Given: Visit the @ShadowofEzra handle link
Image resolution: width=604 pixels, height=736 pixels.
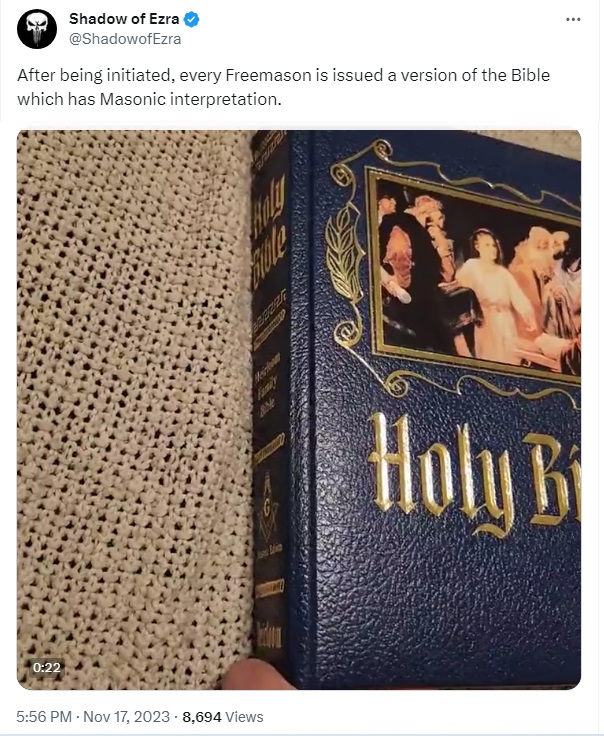Looking at the screenshot, I should pos(125,39).
